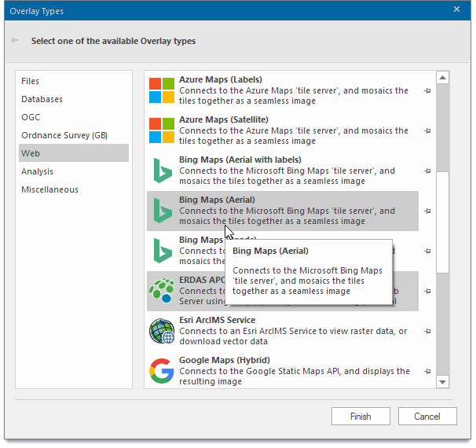
Task: Click the 'resulting image' description line
Action: point(211,381)
